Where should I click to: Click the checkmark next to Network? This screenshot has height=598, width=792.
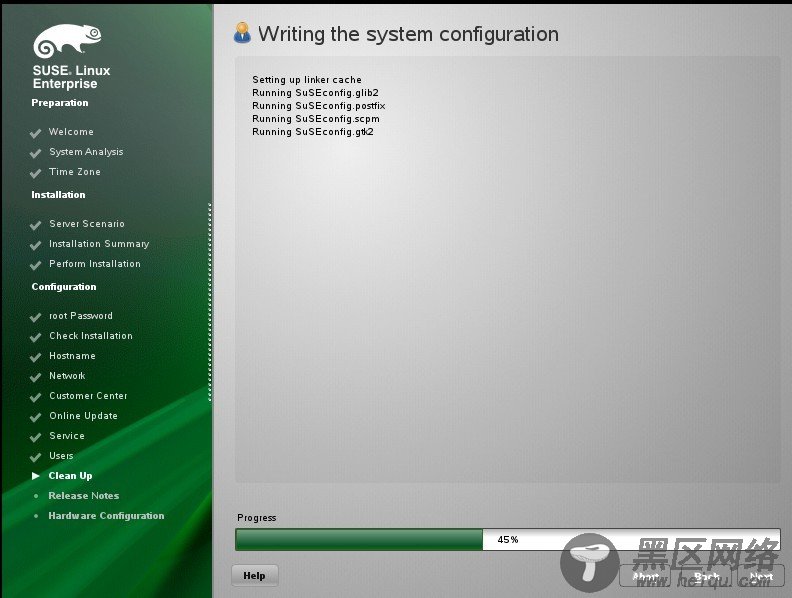[35, 377]
